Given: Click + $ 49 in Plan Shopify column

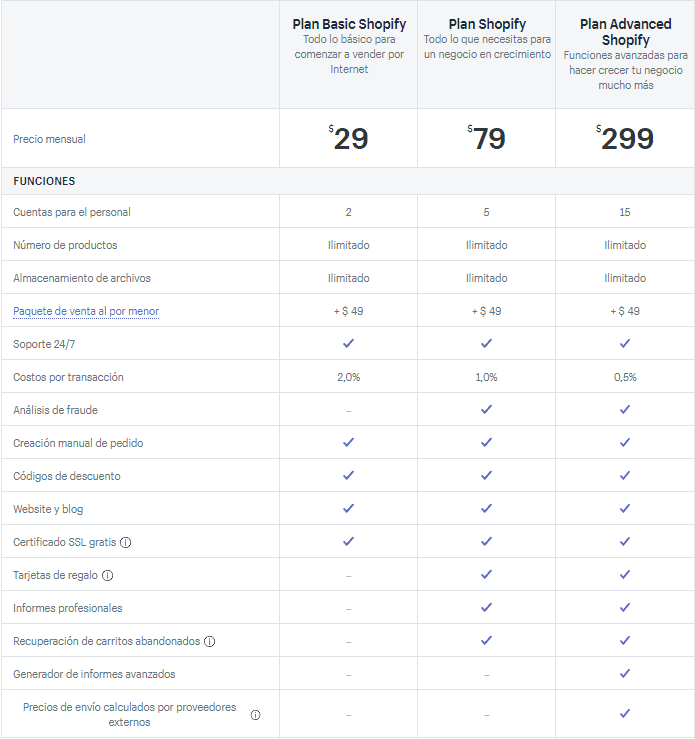Looking at the screenshot, I should click(486, 311).
